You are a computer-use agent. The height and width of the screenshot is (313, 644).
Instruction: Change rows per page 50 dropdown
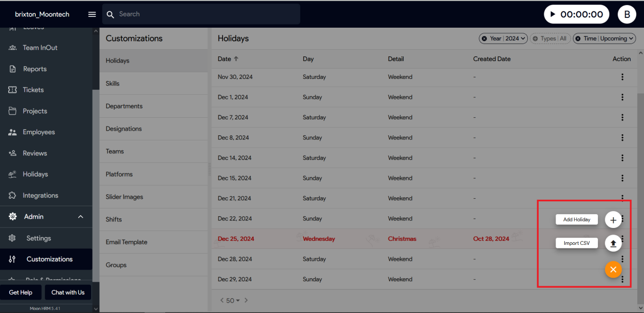(233, 301)
